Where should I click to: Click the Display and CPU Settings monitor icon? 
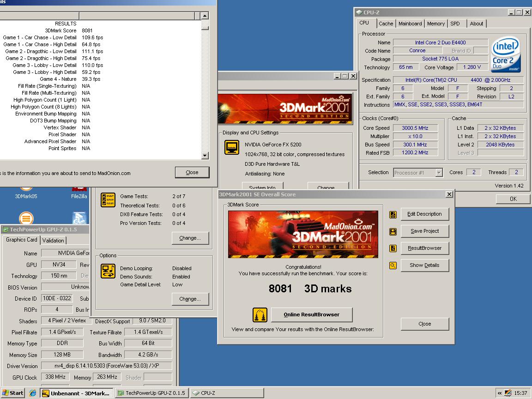(232, 147)
